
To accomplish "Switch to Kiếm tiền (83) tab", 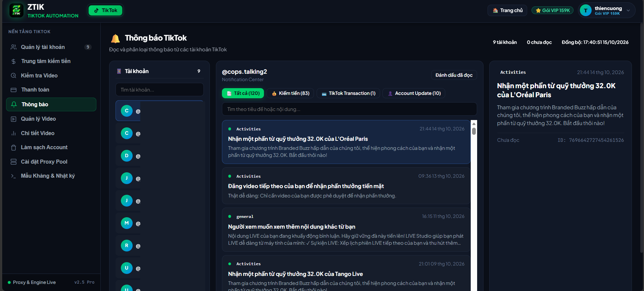I will tap(290, 93).
